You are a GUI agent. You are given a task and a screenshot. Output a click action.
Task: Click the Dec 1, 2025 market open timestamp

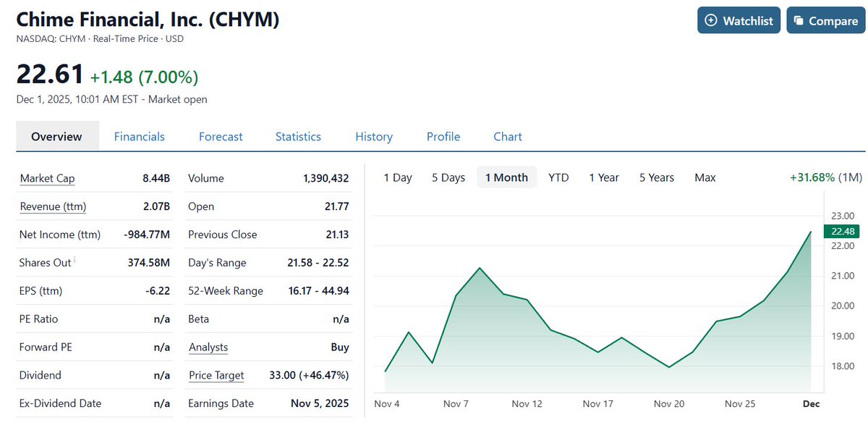tap(112, 99)
